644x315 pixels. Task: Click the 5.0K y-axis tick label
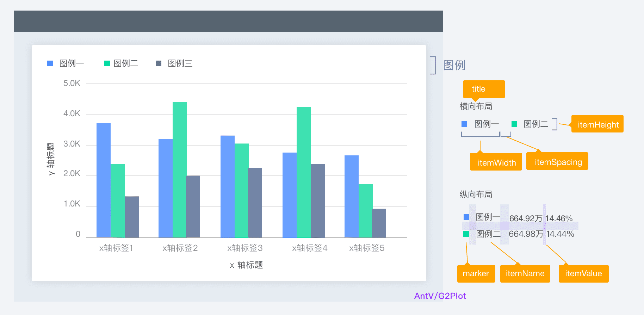point(72,83)
